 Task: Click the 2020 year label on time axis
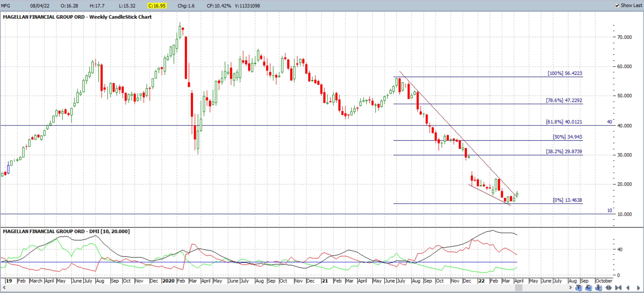[x=168, y=281]
